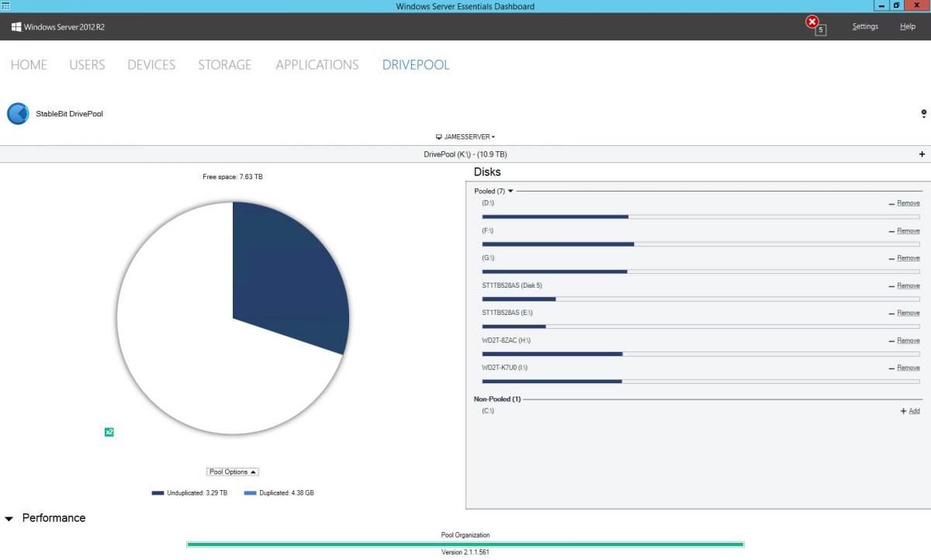This screenshot has height=560, width=931.
Task: Select the (F:\) disk name
Action: click(x=488, y=231)
